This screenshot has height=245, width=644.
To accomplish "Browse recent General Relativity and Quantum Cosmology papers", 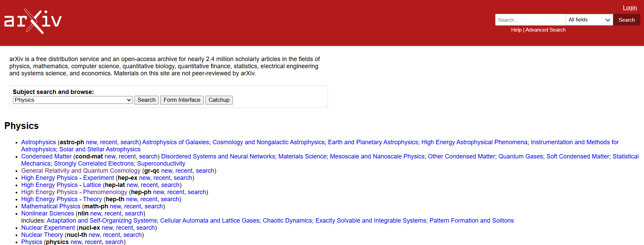I will [184, 170].
